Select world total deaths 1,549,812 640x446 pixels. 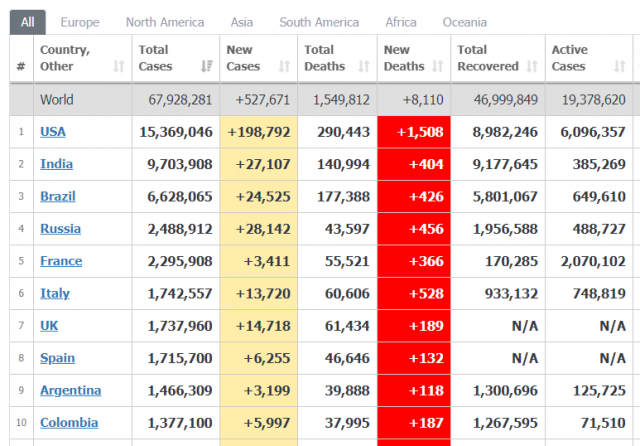coord(341,100)
